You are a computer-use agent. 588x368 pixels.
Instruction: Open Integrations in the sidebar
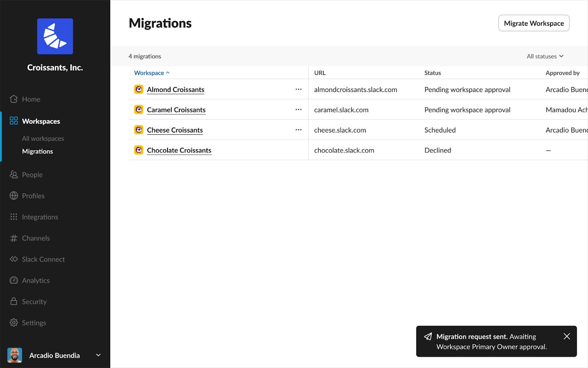coord(40,217)
